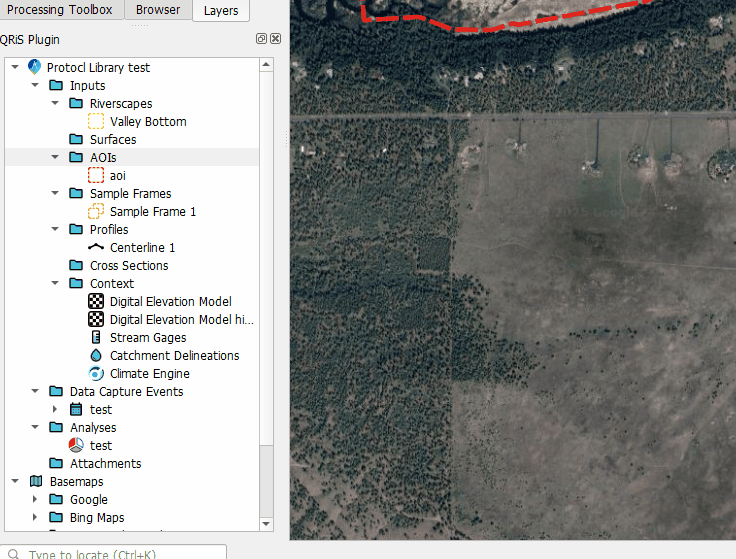
Task: Click the Sample Frames folder icon
Action: 76,193
